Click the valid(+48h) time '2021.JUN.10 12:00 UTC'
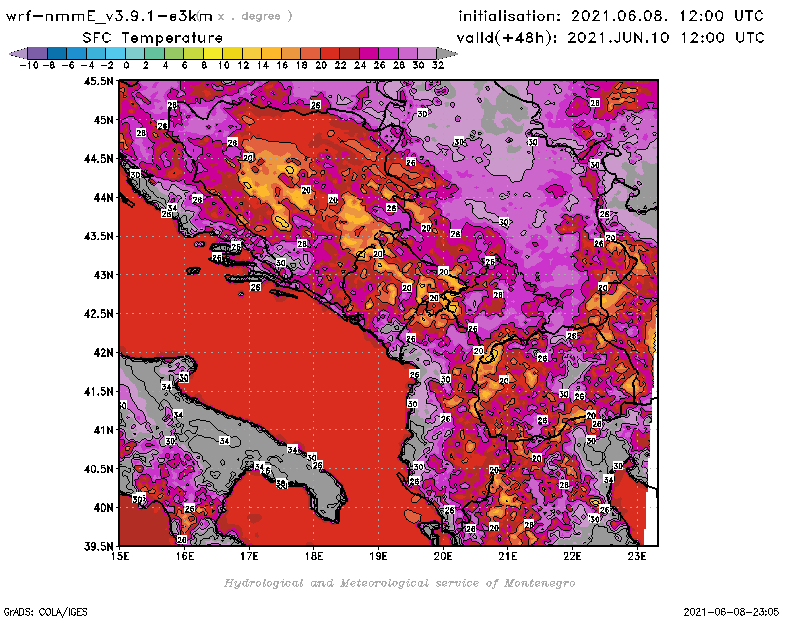This screenshot has height=618, width=800. point(666,37)
